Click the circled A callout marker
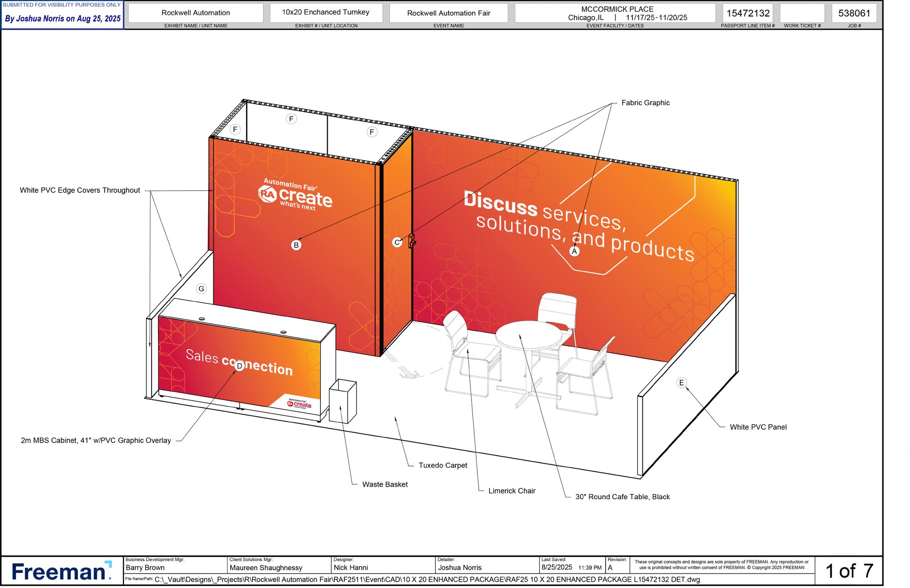Viewport: 910px width, 588px height. [574, 251]
